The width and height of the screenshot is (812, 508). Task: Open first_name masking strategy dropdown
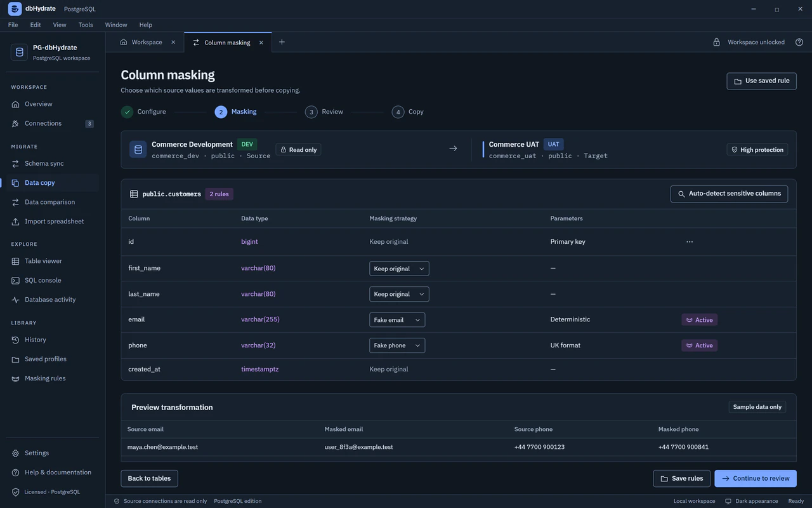[x=399, y=269]
